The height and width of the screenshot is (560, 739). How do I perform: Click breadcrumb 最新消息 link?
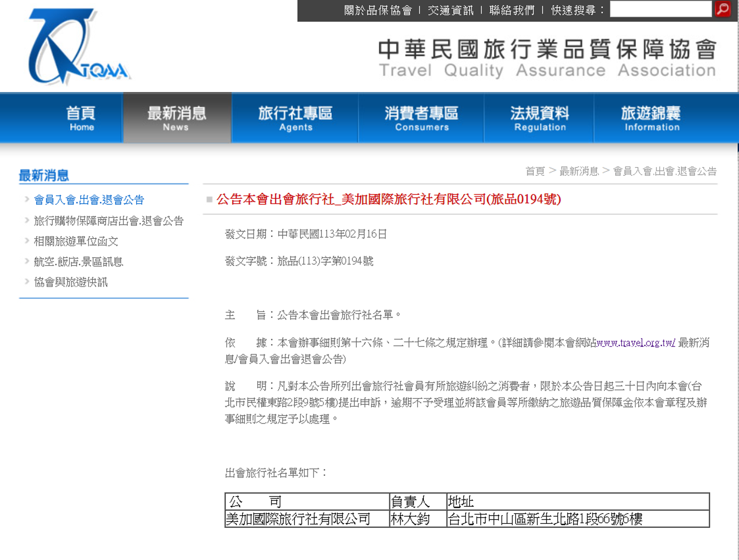(x=579, y=171)
